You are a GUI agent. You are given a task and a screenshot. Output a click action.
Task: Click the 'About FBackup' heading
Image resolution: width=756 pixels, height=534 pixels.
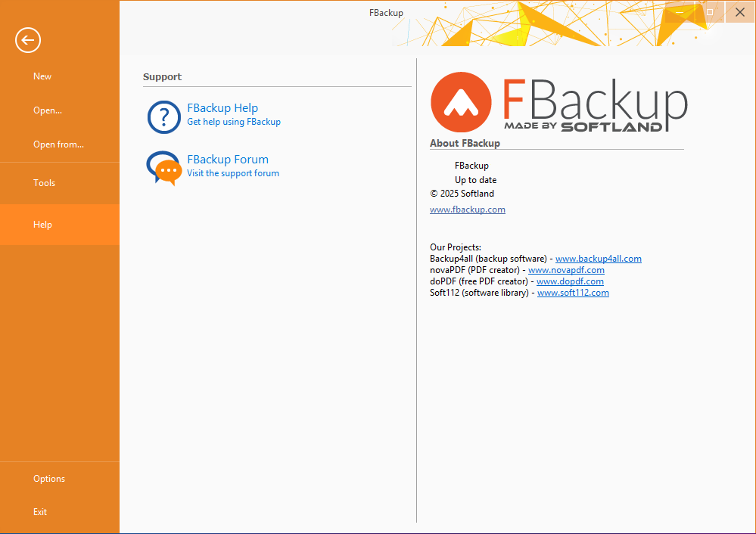click(x=465, y=143)
